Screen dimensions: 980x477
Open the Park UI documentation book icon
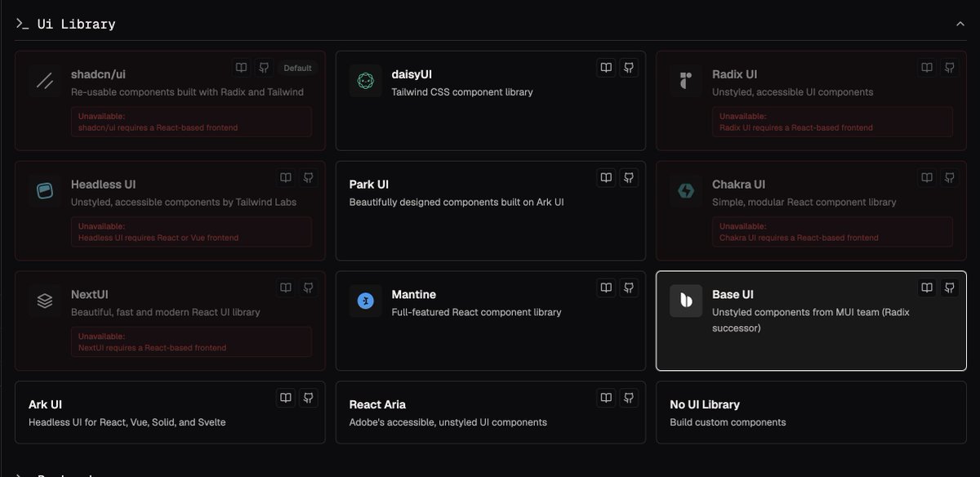pyautogui.click(x=606, y=177)
